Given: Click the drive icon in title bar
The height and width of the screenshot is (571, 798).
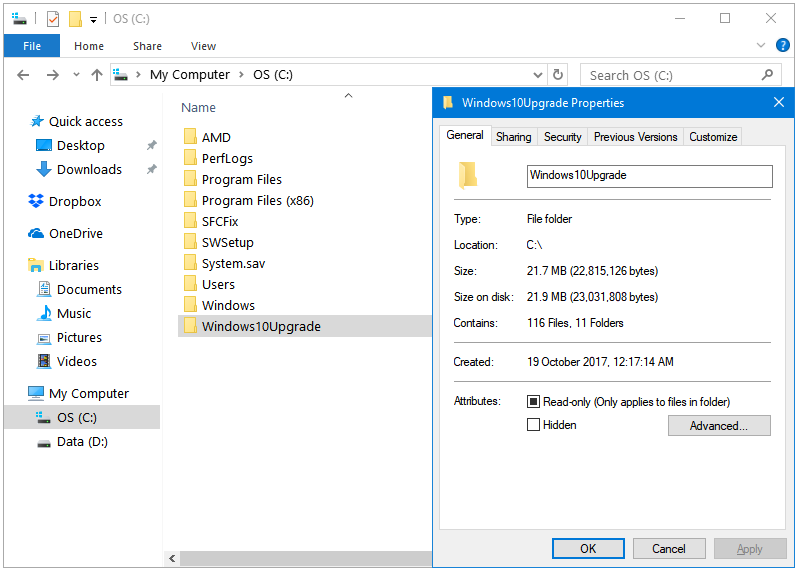Looking at the screenshot, I should click(19, 19).
